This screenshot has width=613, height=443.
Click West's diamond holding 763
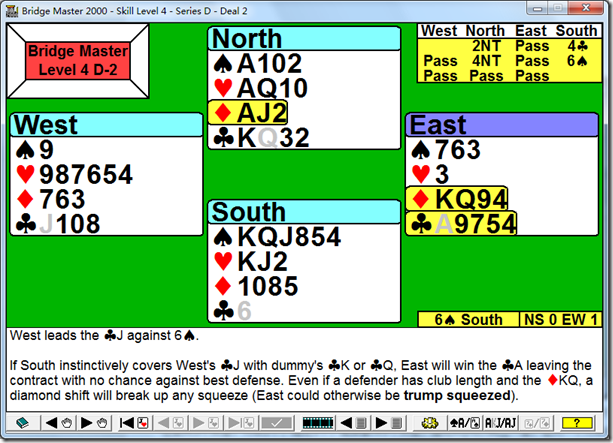pos(50,199)
